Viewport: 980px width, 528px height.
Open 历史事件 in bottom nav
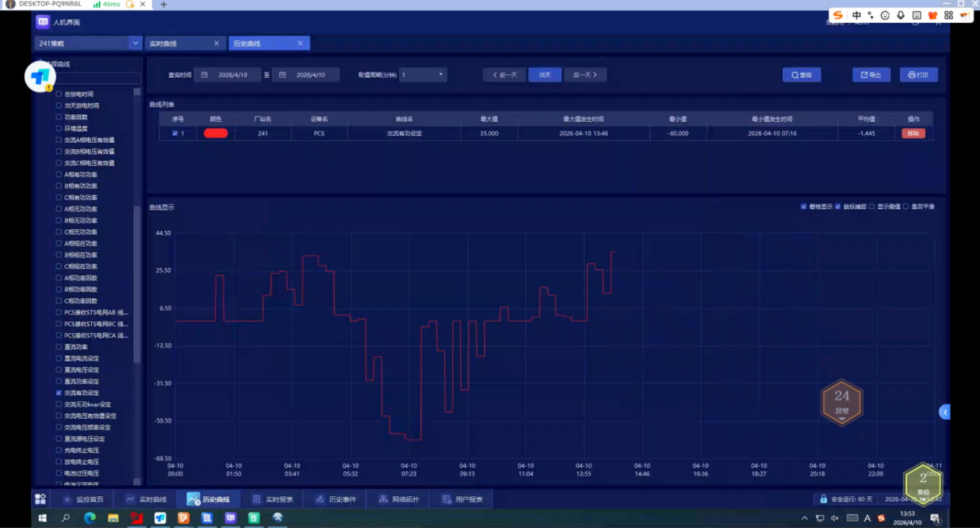click(x=336, y=499)
